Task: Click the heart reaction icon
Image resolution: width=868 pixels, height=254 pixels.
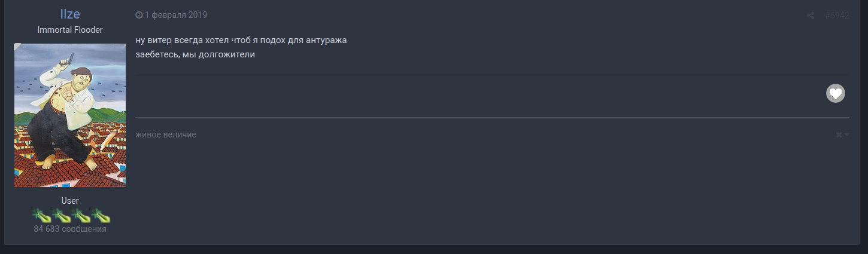Action: point(836,93)
